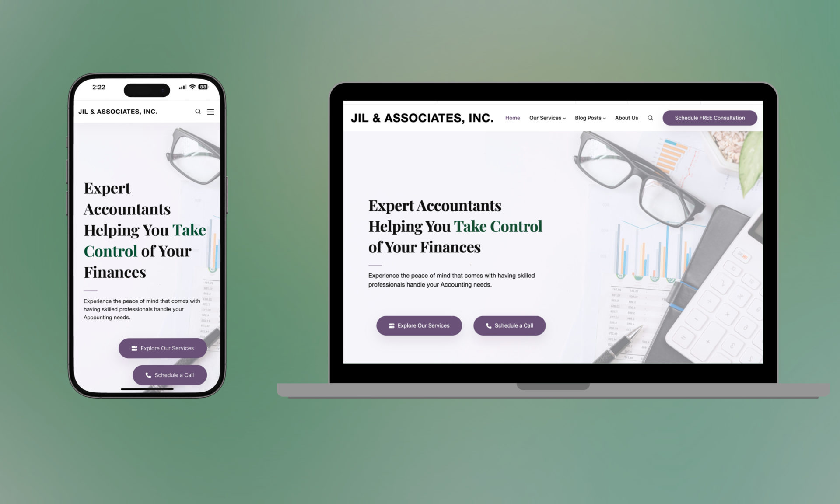Viewport: 840px width, 504px height.
Task: Click the Schedule FREE Consultation button
Action: pyautogui.click(x=710, y=118)
